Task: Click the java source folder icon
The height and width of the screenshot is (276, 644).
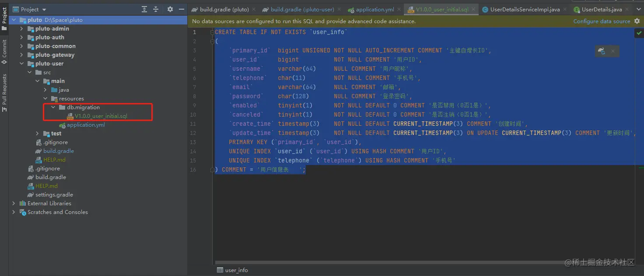Action: coord(54,90)
